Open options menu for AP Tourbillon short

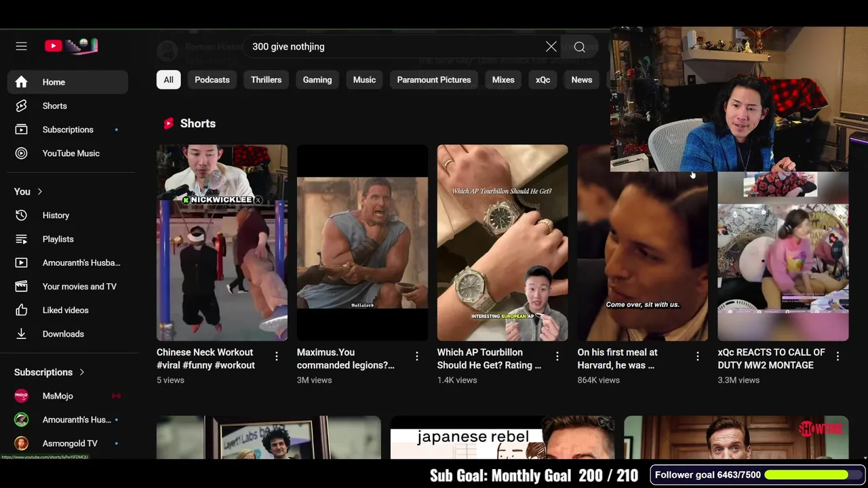(557, 356)
